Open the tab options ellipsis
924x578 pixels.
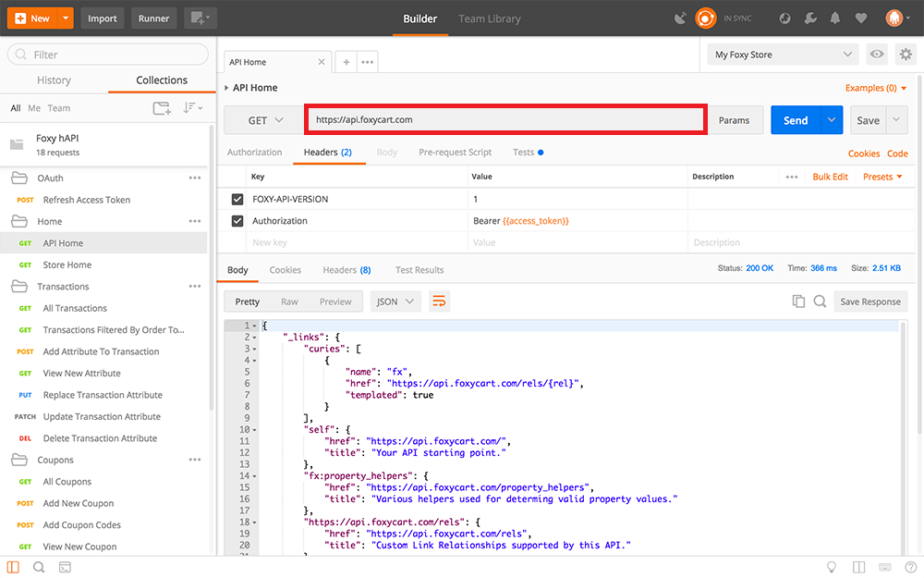[x=367, y=62]
